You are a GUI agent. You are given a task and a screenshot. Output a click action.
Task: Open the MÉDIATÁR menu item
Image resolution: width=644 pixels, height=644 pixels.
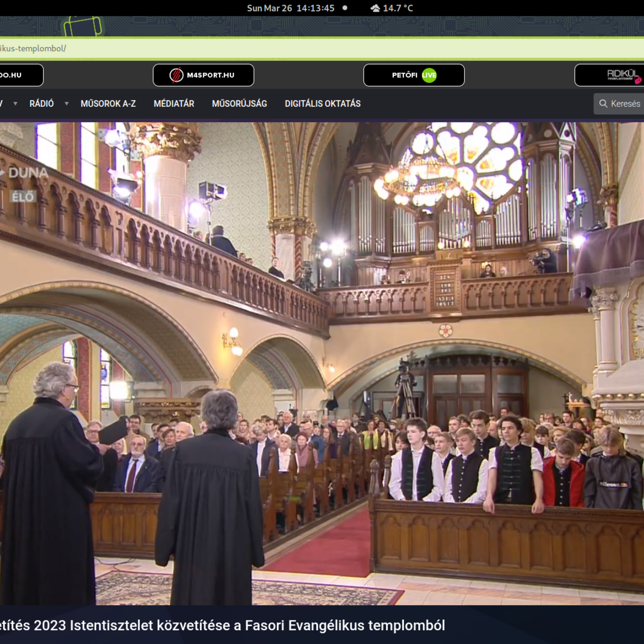click(174, 103)
